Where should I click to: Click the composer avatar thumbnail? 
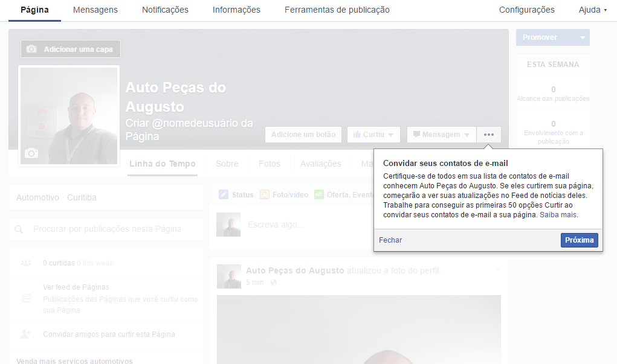[x=228, y=225]
